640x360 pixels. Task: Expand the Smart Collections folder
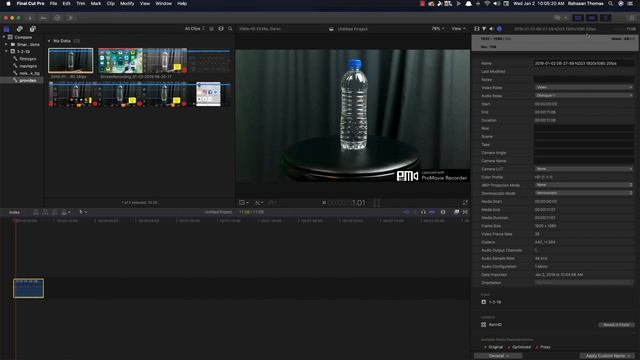(7, 44)
